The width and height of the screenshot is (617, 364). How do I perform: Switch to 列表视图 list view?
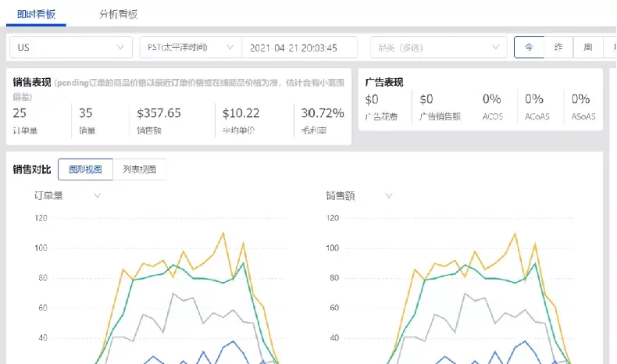click(140, 170)
